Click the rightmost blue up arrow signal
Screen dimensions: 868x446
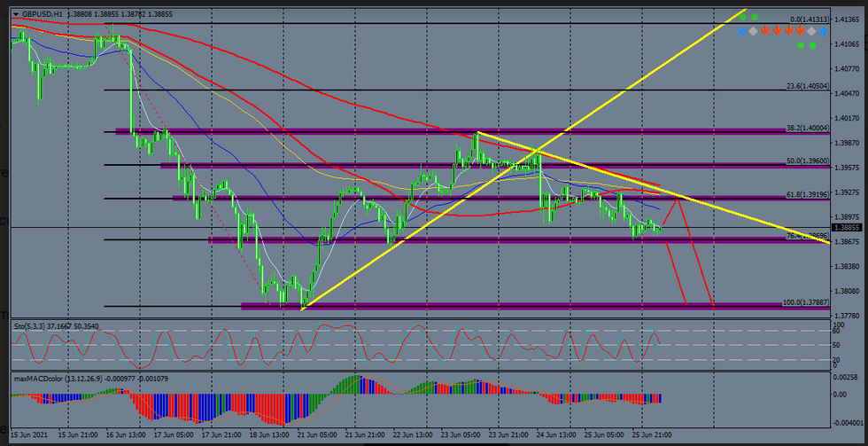coord(823,31)
